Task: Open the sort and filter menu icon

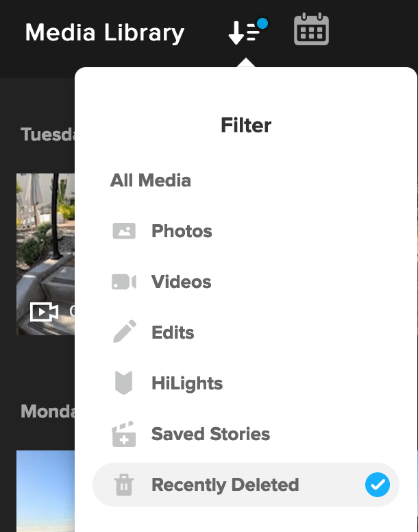Action: point(247,32)
